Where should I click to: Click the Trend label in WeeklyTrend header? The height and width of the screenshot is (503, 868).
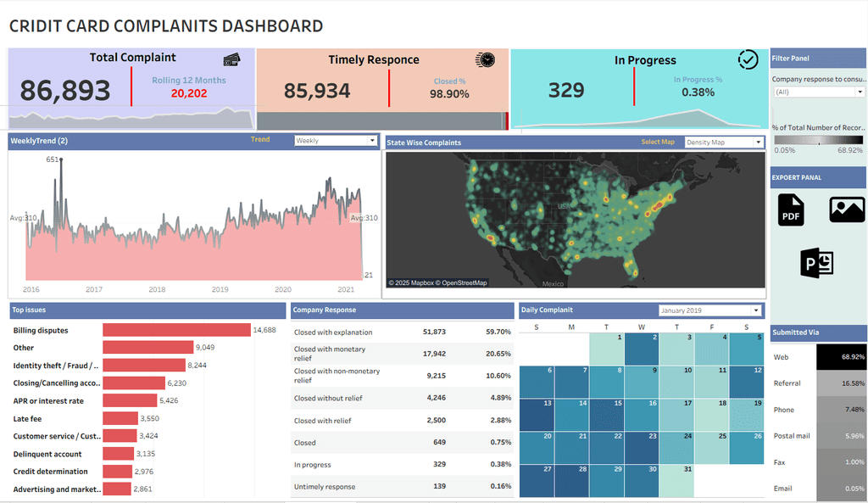coord(260,140)
